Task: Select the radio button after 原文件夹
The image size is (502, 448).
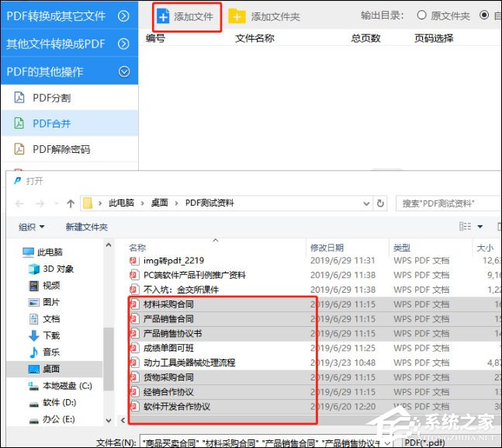Action: point(484,15)
